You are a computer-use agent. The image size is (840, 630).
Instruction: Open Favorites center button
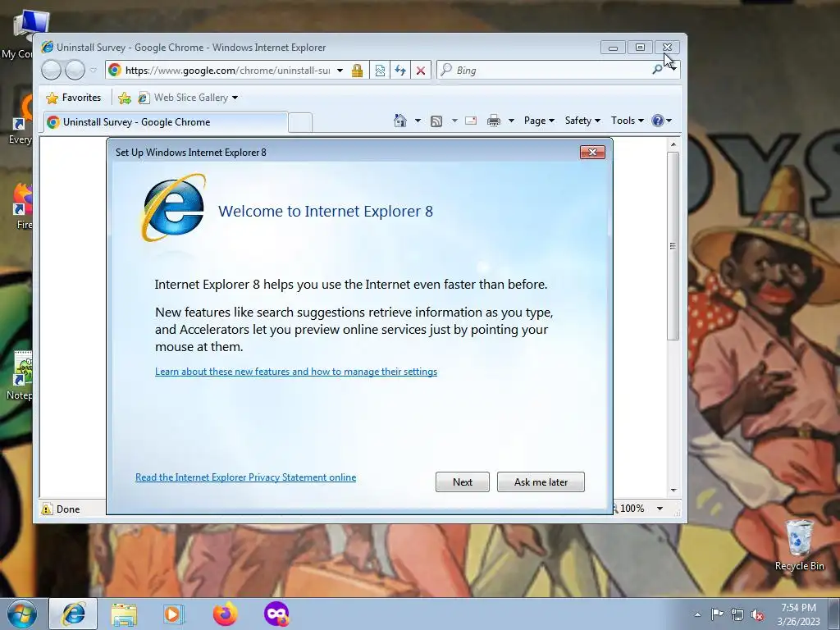pyautogui.click(x=74, y=98)
